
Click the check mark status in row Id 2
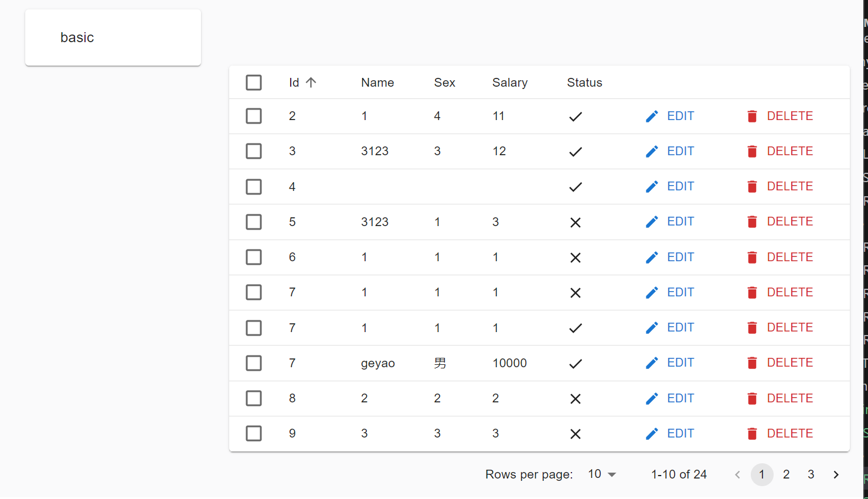coord(576,117)
